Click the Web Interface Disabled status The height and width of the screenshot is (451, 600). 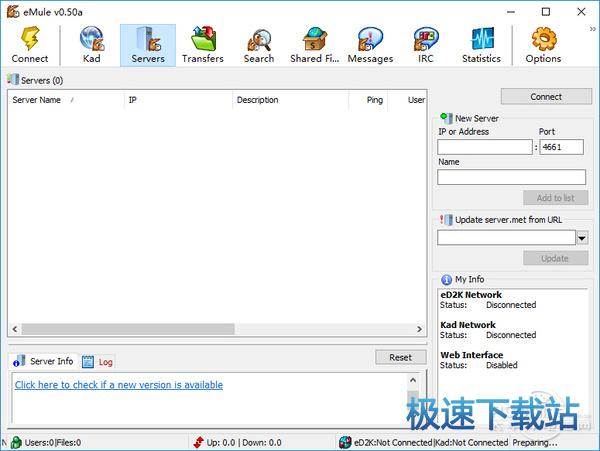tap(502, 365)
